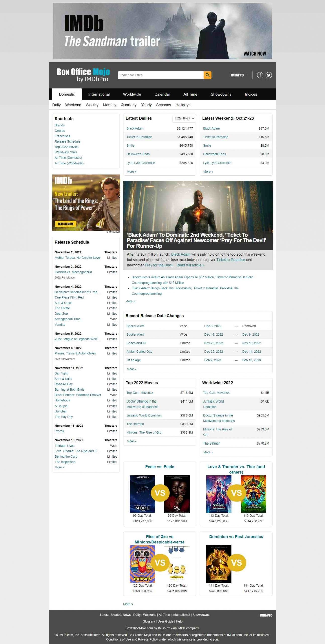
Task: Click the orange search magnifier button
Action: (207, 75)
